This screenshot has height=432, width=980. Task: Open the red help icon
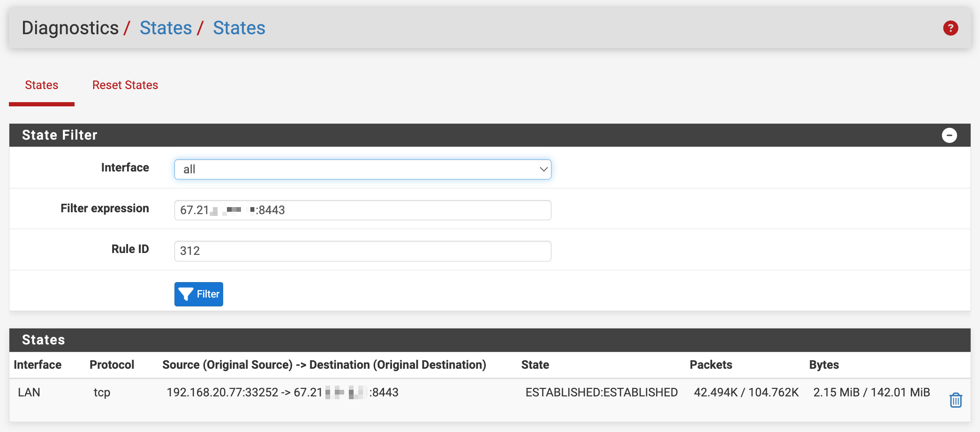click(x=950, y=28)
